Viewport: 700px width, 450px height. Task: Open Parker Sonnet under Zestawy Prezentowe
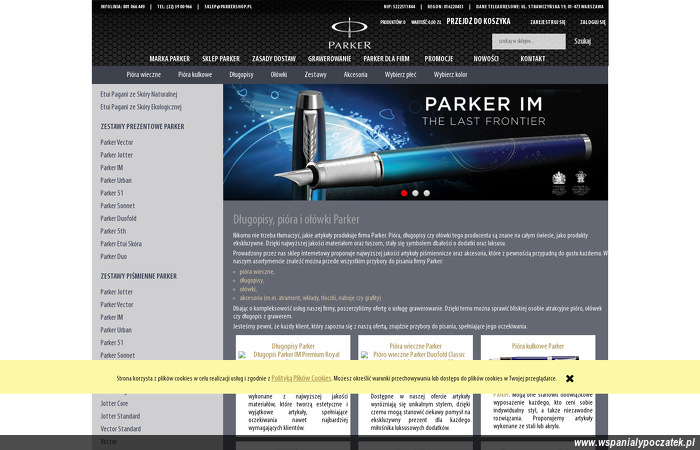pos(117,205)
